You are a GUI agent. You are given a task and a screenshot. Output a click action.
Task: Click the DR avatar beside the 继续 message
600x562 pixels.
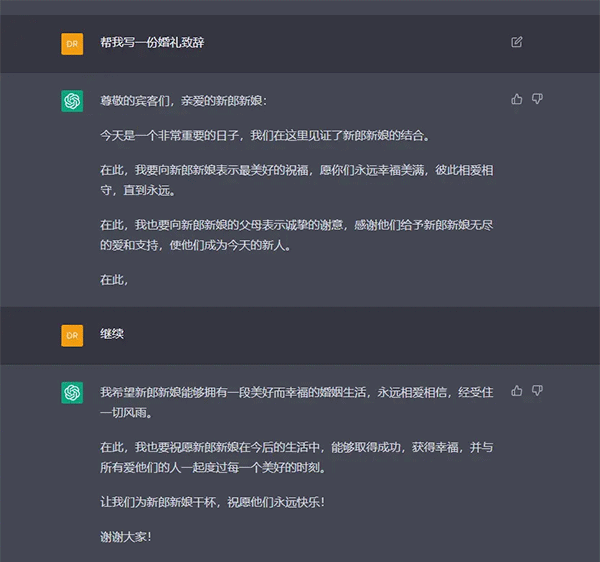pos(72,336)
